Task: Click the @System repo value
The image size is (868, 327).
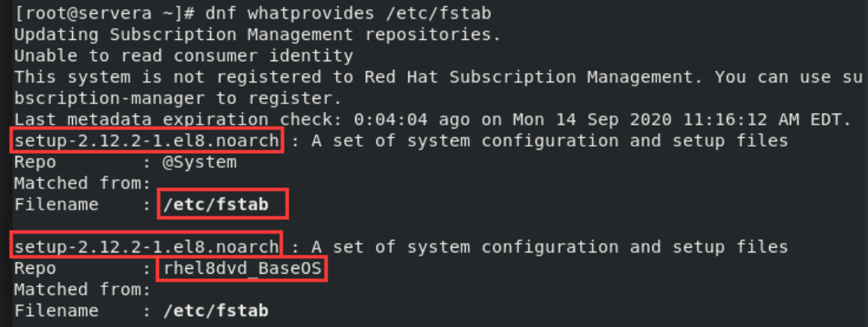Action: click(199, 162)
